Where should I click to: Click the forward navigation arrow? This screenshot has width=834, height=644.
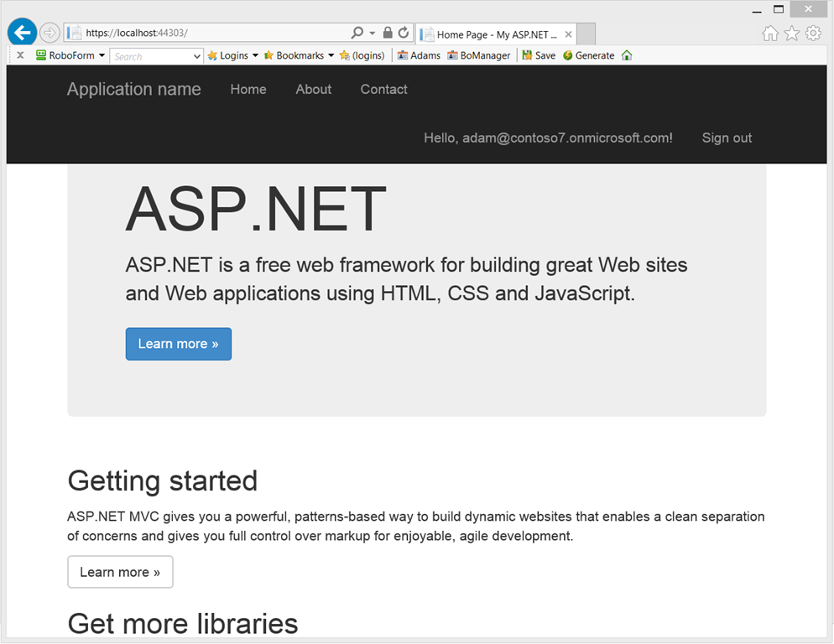click(x=50, y=33)
